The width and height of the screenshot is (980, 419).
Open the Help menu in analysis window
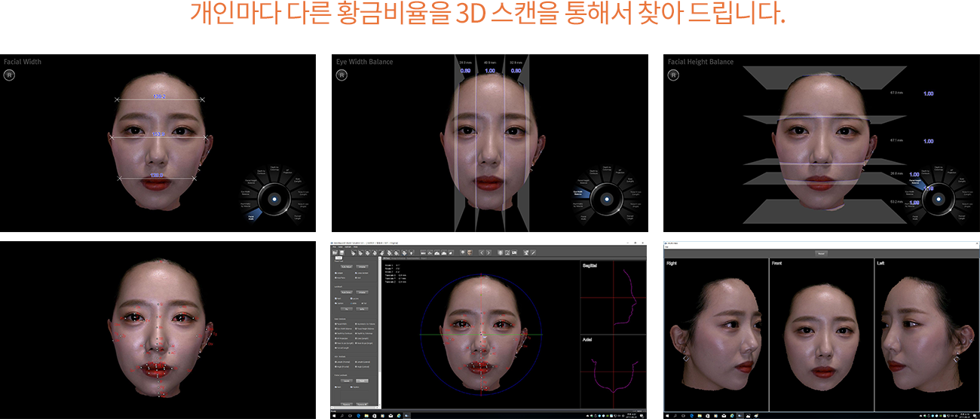click(355, 247)
